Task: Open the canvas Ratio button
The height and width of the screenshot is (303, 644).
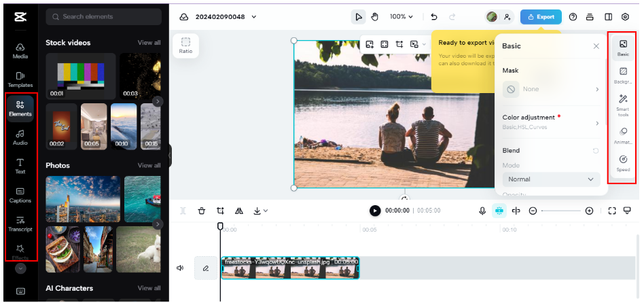Action: [185, 46]
